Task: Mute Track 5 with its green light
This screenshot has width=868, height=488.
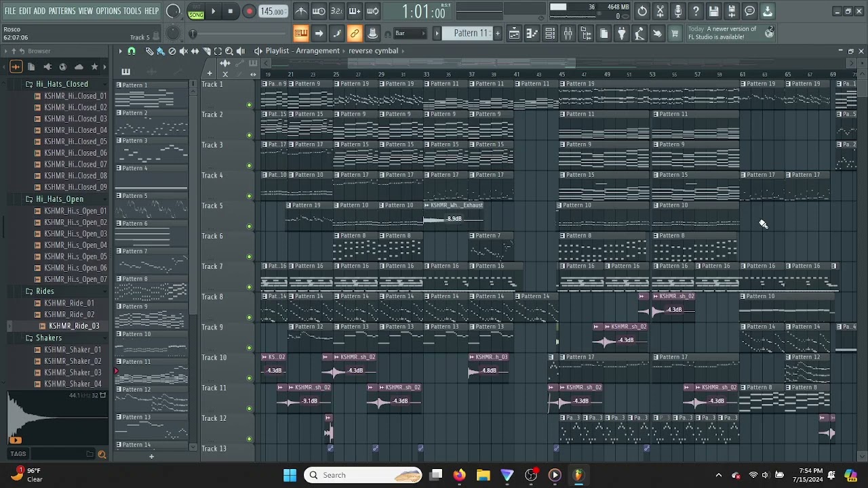Action: 249,226
